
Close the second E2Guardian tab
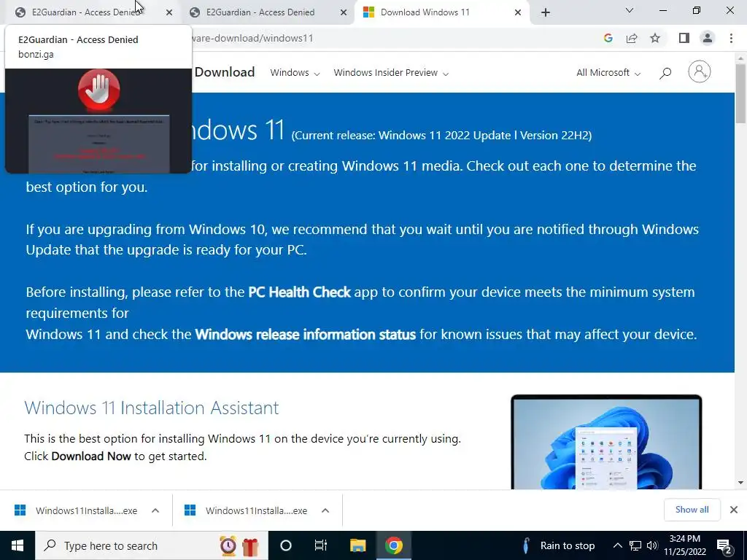(x=344, y=12)
